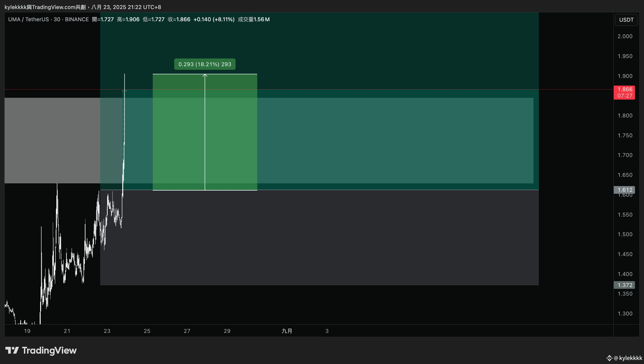Click the 1.350 price axis label
644x364 pixels.
[625, 294]
